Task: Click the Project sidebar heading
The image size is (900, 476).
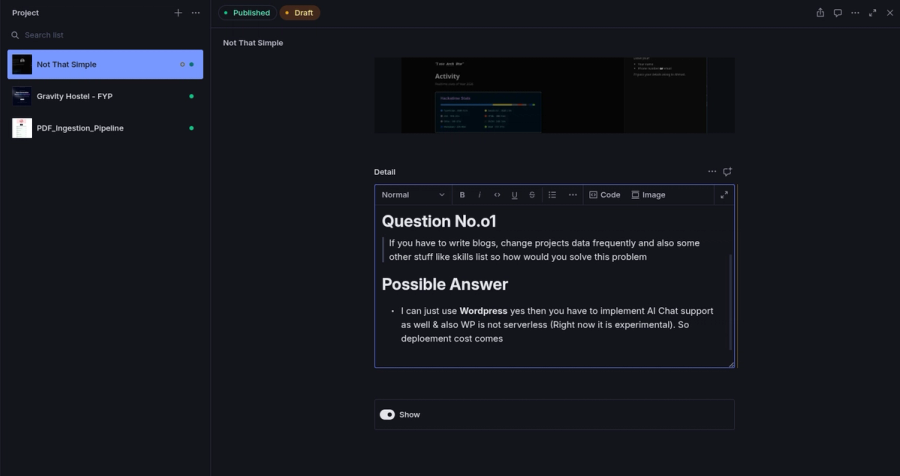Action: tap(25, 13)
